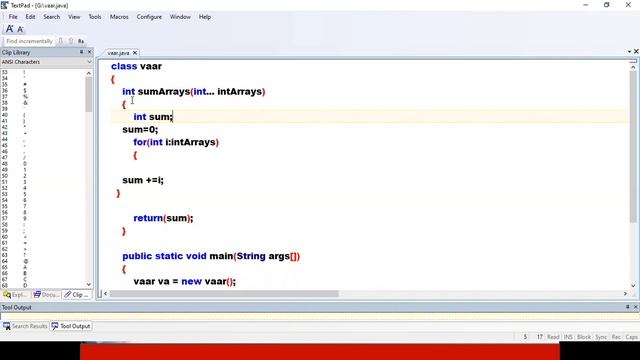Click the editor horizontal scrollbar thumb
The width and height of the screenshot is (640, 360).
(224, 293)
